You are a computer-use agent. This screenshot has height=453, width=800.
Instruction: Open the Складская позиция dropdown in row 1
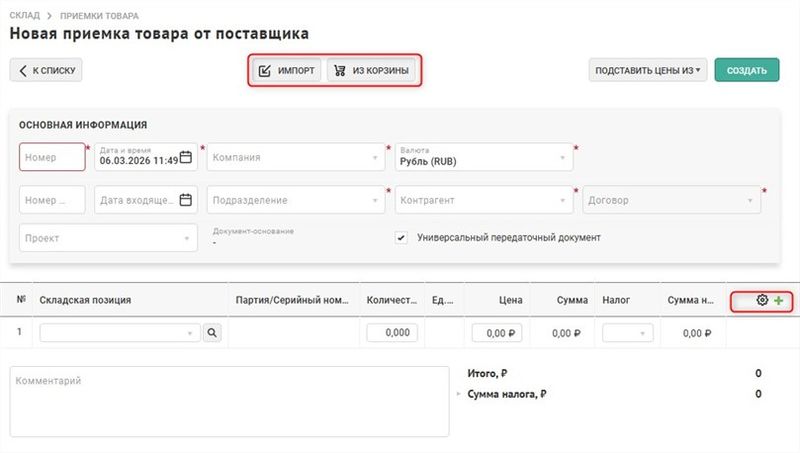[x=120, y=333]
